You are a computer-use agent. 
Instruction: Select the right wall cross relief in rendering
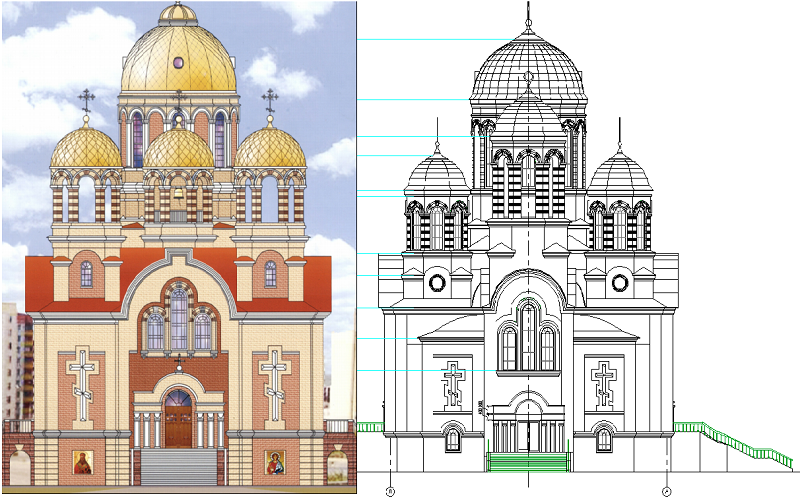[274, 378]
